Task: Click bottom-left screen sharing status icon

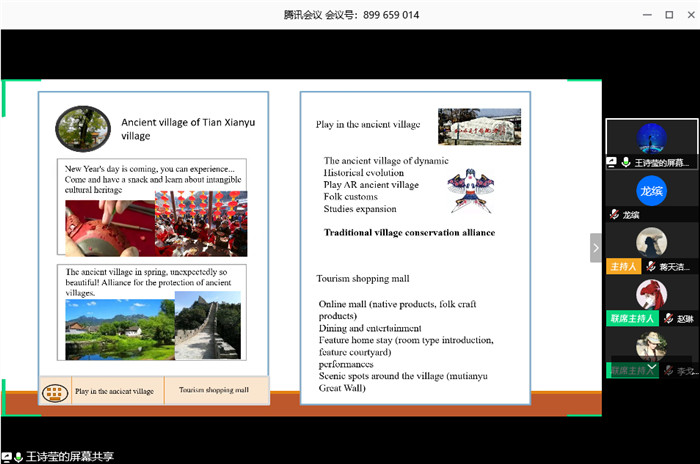Action: 6,457
